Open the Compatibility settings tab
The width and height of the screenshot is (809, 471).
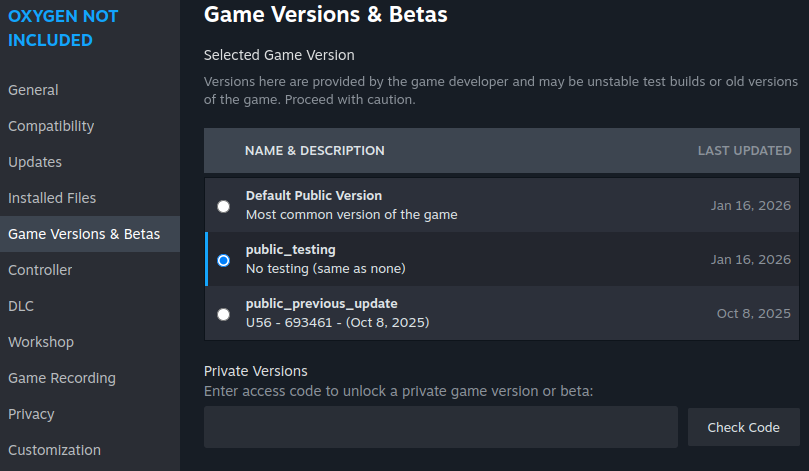[x=90, y=126]
